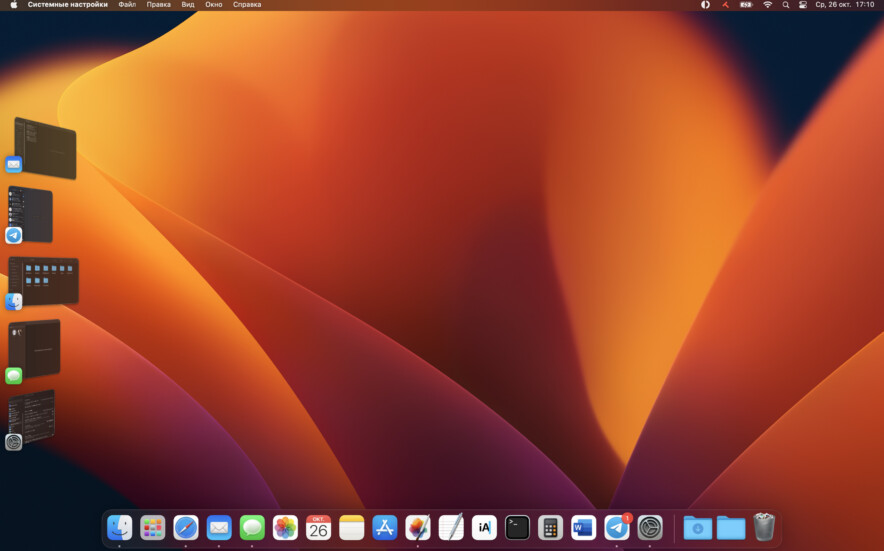Open the Файл menu
The width and height of the screenshot is (884, 551).
[x=127, y=5]
